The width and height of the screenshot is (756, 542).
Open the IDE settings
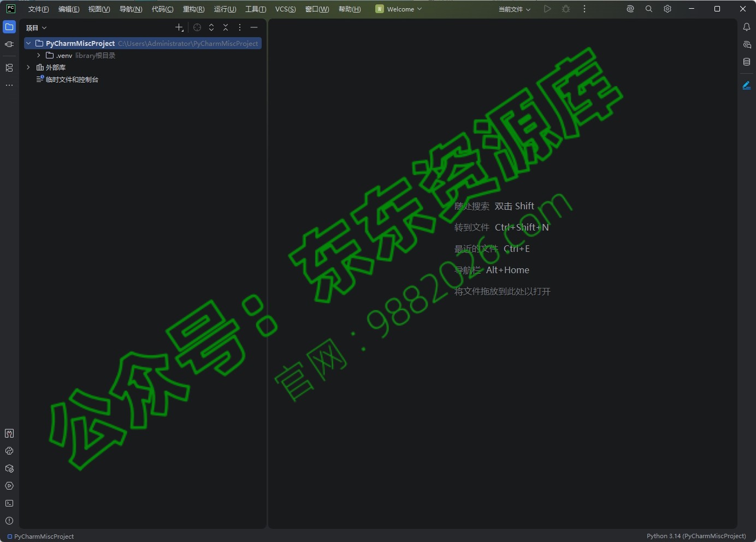click(667, 9)
